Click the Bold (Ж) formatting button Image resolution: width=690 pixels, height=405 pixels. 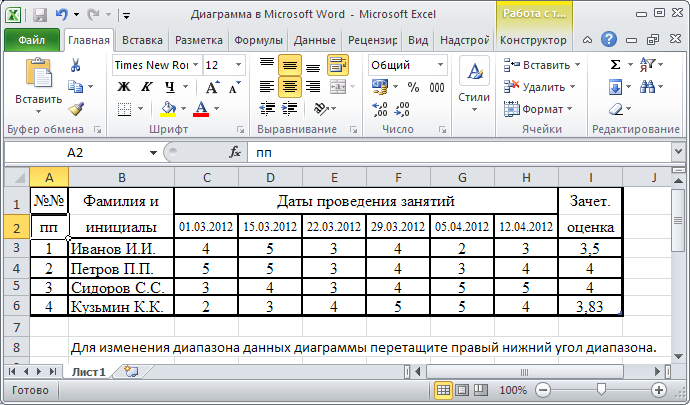pyautogui.click(x=123, y=86)
